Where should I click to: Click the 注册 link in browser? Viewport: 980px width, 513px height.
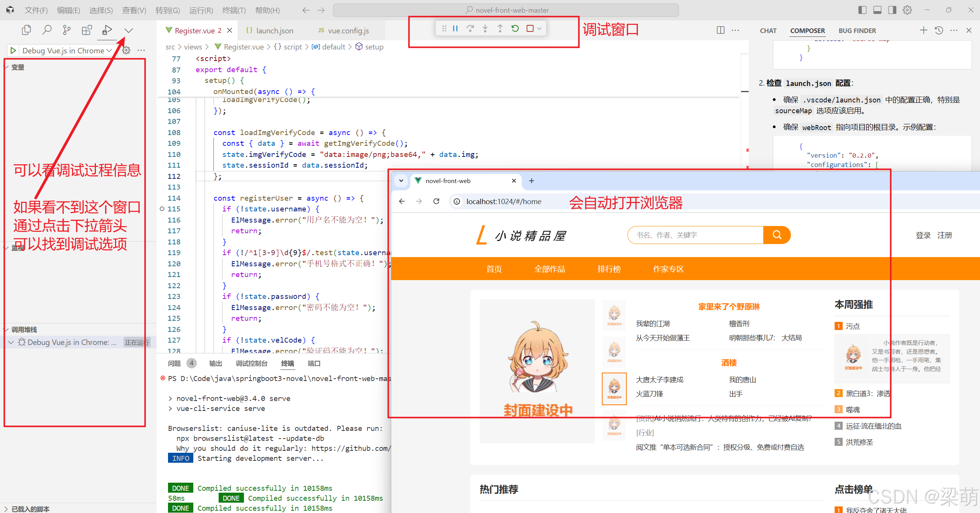(945, 235)
